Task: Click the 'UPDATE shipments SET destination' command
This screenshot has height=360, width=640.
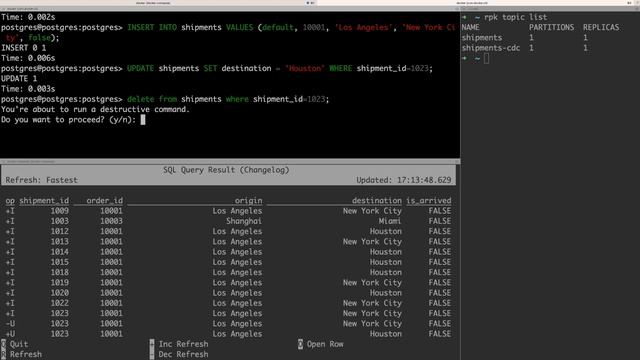Action: [x=216, y=68]
